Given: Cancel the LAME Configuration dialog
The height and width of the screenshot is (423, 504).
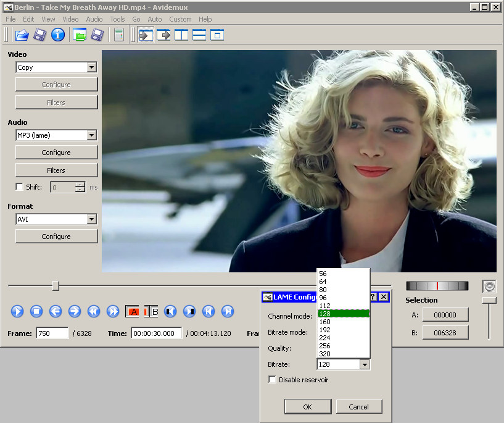Looking at the screenshot, I should pyautogui.click(x=358, y=406).
